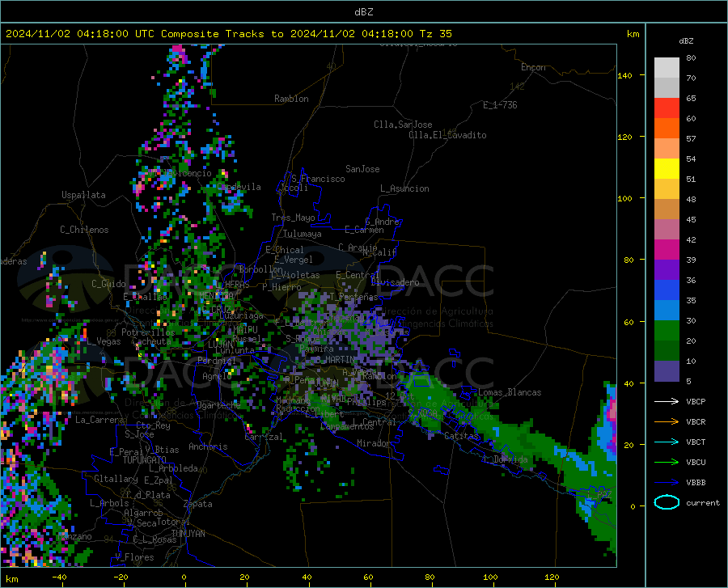Screen dimensions: 728x588
Task: Click the Clla.El_Cavadito label
Action: point(447,135)
